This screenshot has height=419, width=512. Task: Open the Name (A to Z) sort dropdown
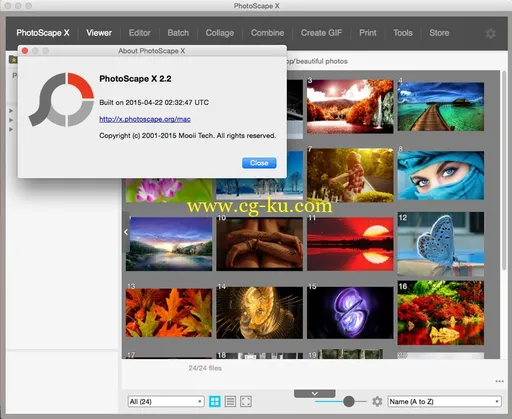coord(445,401)
